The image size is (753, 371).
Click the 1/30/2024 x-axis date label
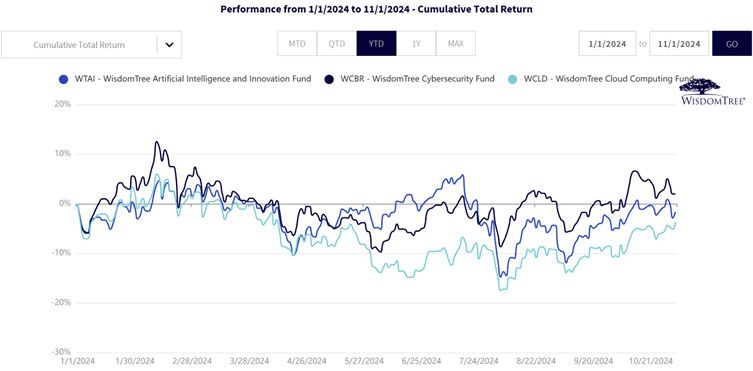point(135,361)
